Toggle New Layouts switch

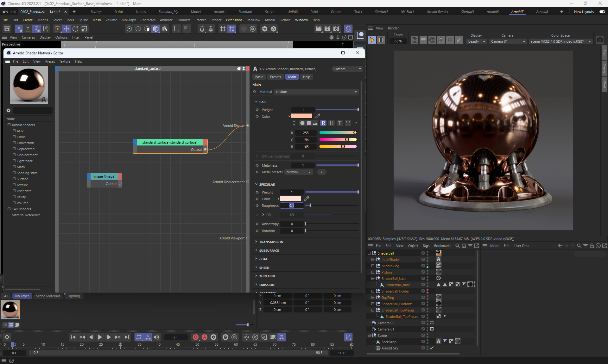click(602, 12)
